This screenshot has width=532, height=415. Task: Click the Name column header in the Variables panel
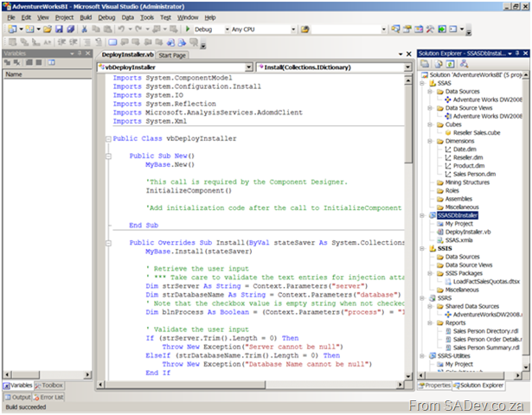click(x=48, y=74)
